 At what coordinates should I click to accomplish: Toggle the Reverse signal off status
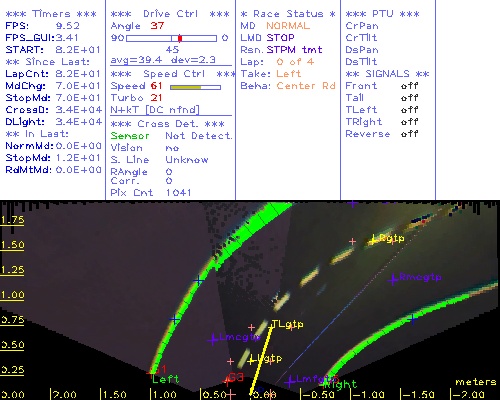[409, 134]
